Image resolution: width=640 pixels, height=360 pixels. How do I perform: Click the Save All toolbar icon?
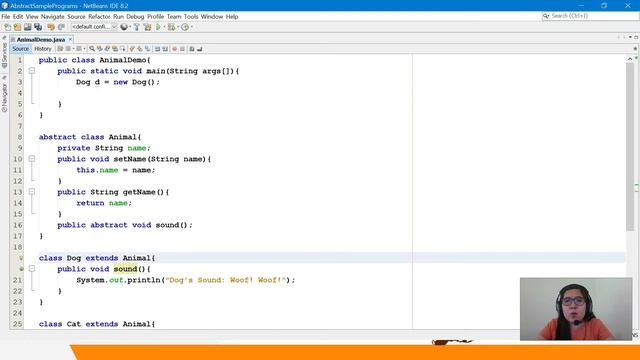click(x=38, y=27)
